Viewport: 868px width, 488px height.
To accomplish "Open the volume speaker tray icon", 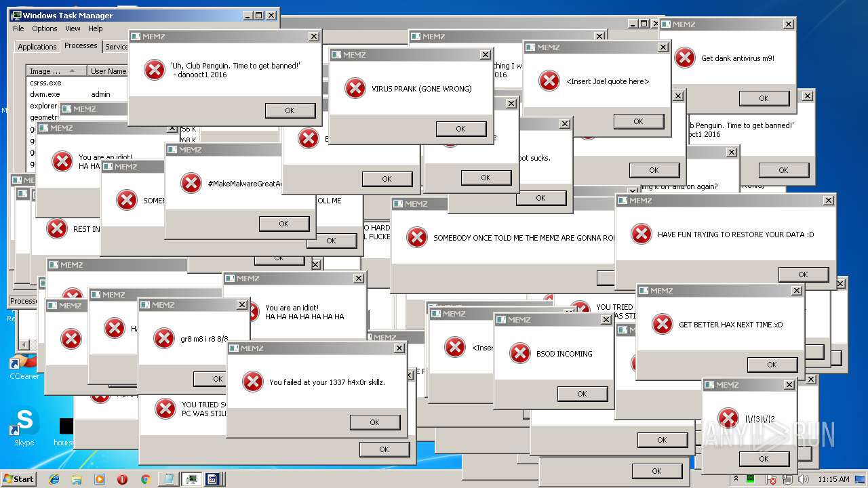I will [803, 480].
